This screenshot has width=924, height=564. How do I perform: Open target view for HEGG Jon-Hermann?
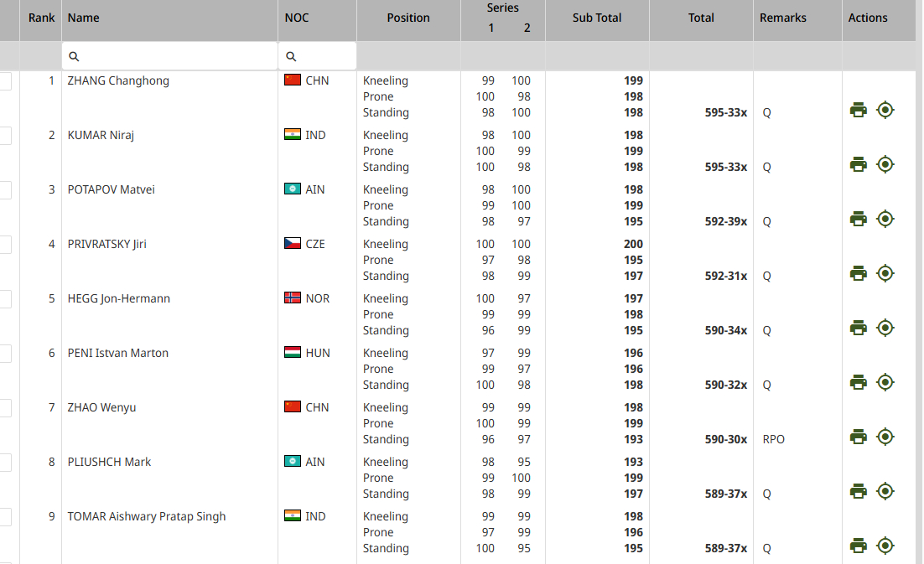[x=885, y=328]
